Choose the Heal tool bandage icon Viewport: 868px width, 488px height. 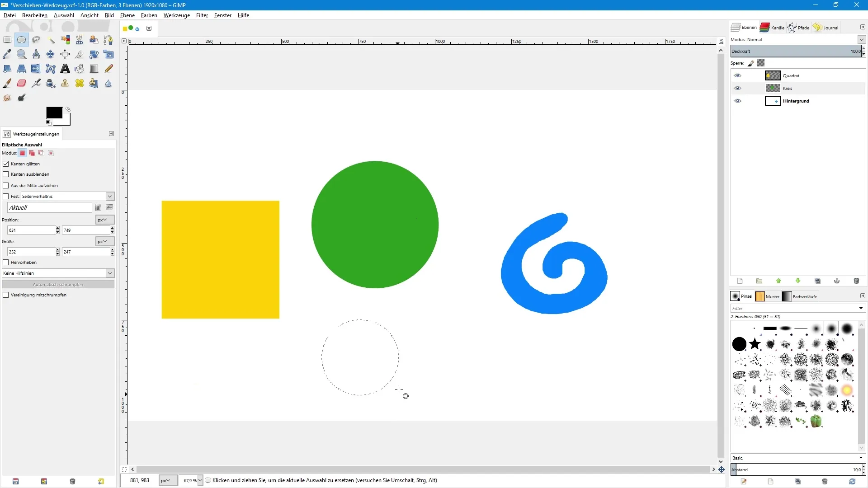pyautogui.click(x=80, y=83)
